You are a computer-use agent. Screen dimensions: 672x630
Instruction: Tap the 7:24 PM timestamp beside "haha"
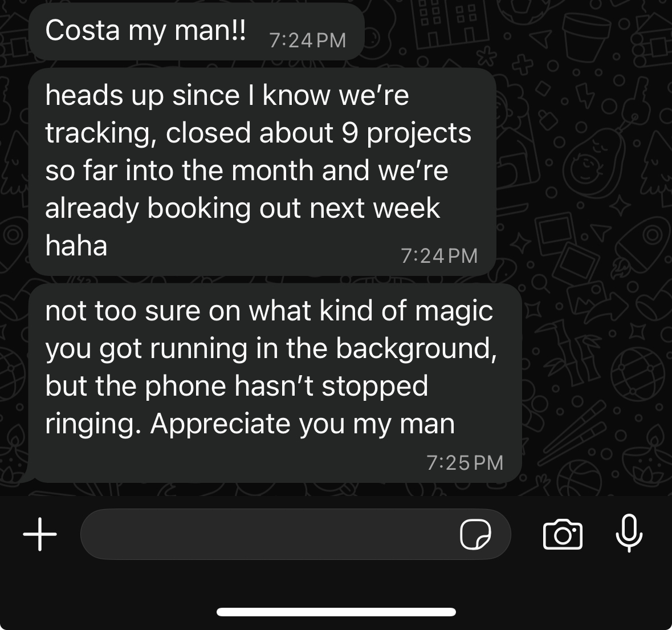coord(439,257)
